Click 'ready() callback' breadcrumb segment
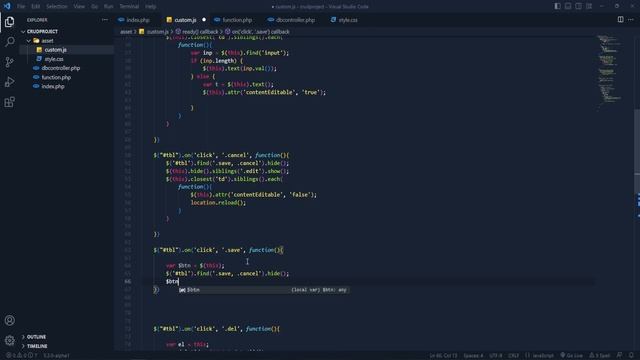 [200, 31]
